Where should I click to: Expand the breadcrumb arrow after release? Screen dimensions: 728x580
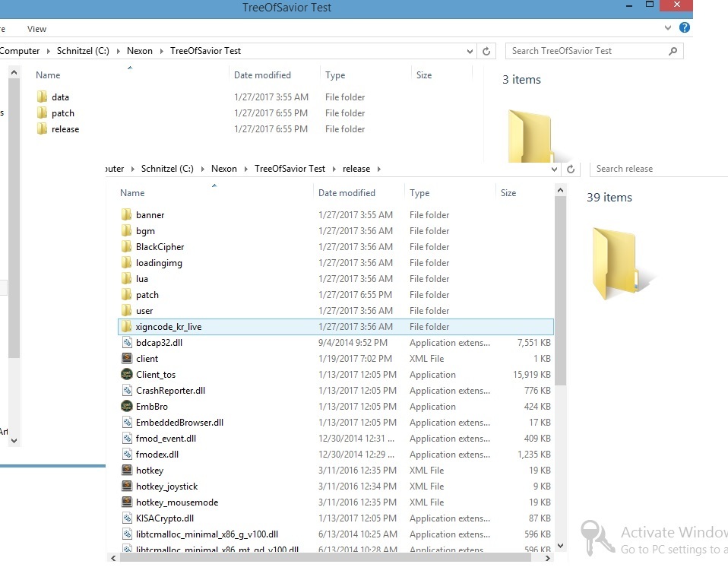(378, 169)
